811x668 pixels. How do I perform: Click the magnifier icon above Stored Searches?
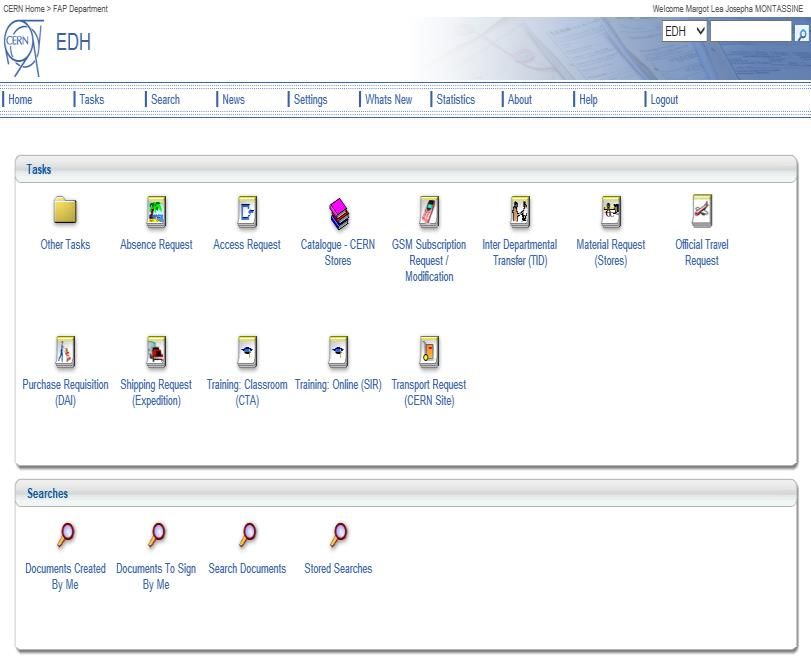[x=339, y=535]
